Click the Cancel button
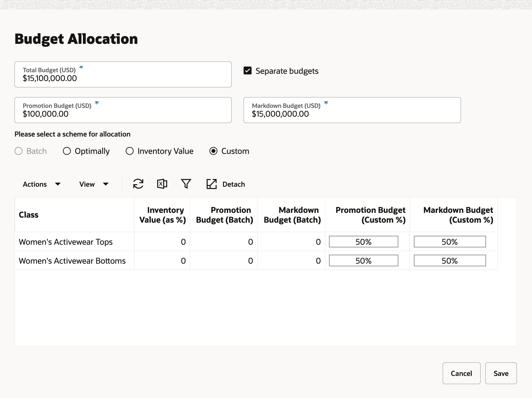This screenshot has width=532, height=398. (461, 373)
